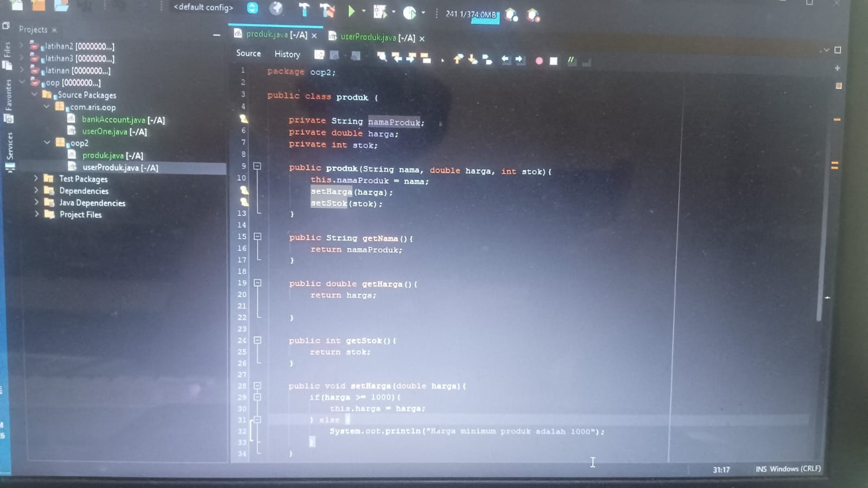Click the restore window group icon
Viewport: 868px width, 488px height.
[x=6, y=26]
